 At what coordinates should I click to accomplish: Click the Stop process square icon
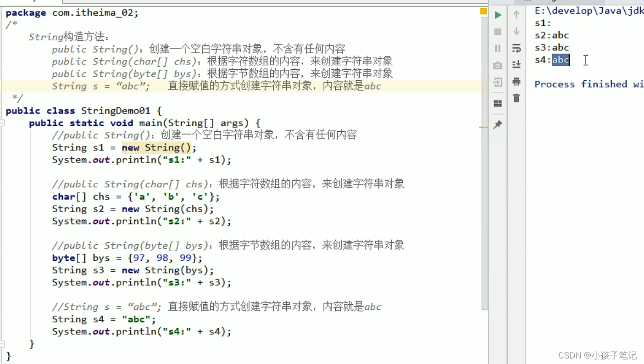coord(498,32)
